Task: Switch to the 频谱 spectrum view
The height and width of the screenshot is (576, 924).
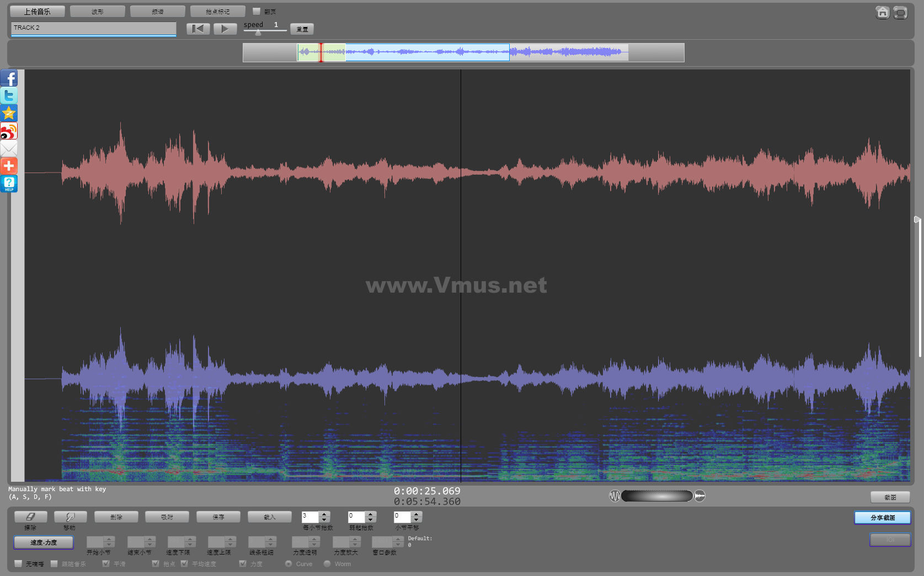Action: (158, 12)
